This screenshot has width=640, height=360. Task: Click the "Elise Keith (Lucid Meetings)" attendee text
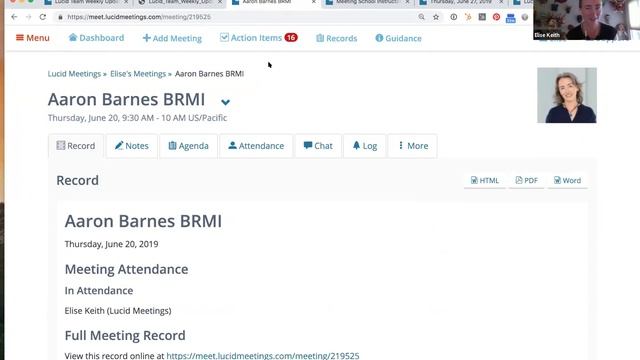(118, 311)
